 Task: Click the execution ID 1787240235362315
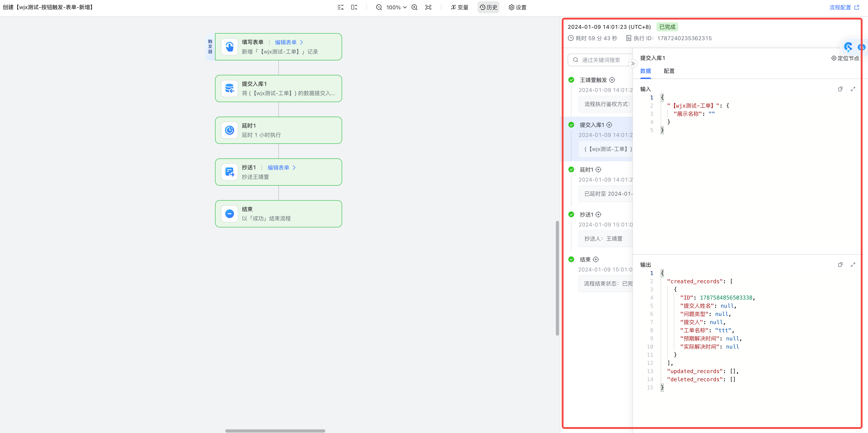point(684,38)
